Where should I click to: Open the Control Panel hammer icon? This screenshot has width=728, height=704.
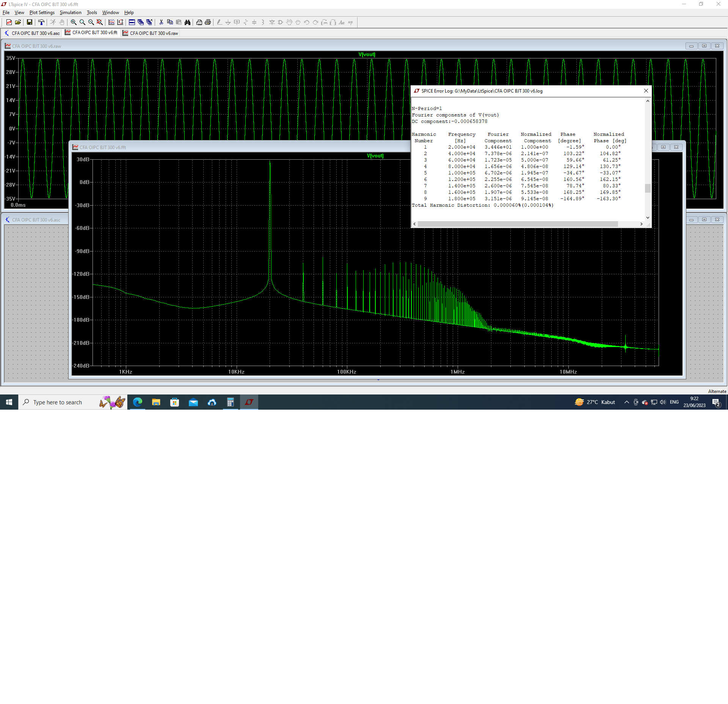(41, 22)
